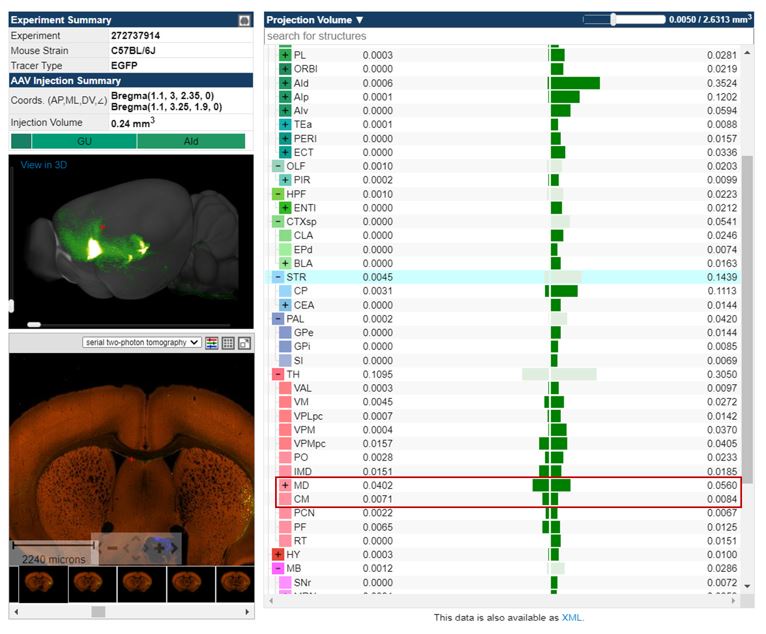
Task: Zoom out with the minus image control
Action: [113, 548]
